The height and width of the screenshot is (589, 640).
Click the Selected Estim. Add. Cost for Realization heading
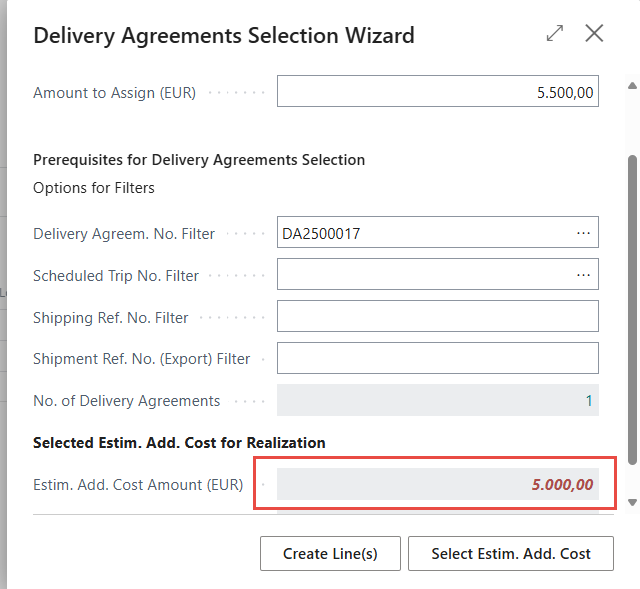pyautogui.click(x=179, y=442)
